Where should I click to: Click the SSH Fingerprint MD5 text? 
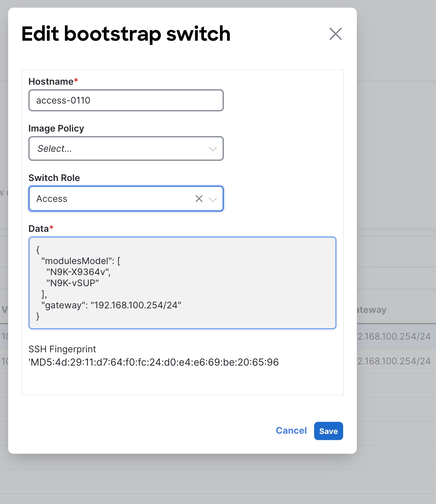pyautogui.click(x=154, y=362)
